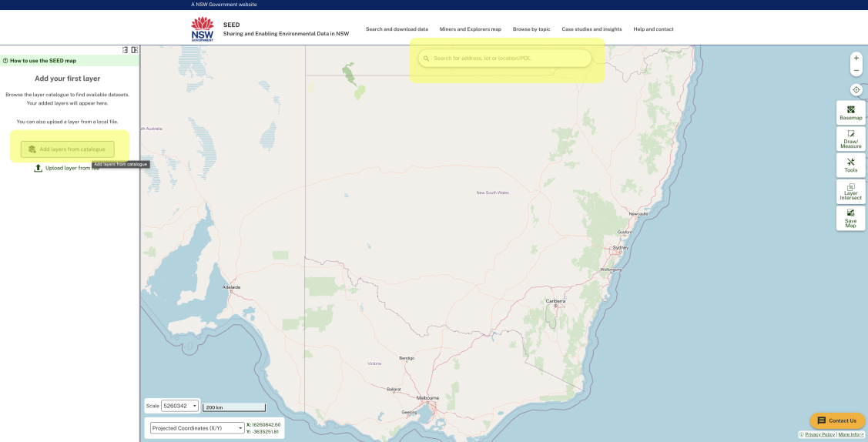Click the SEED site title text
Screen dimensions: 868x442
[x=231, y=25]
